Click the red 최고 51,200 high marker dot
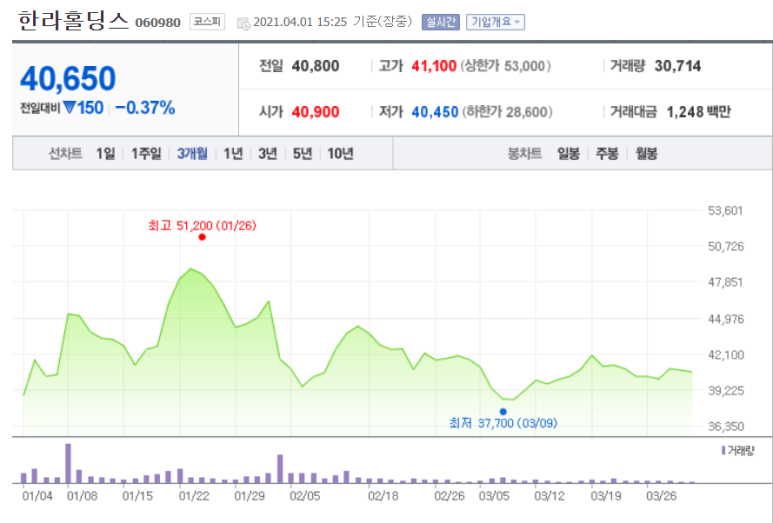Image resolution: width=773 pixels, height=523 pixels. tap(202, 237)
